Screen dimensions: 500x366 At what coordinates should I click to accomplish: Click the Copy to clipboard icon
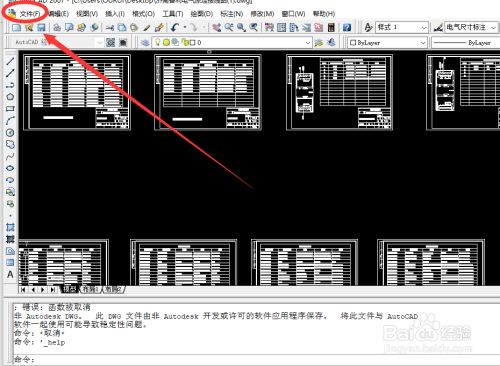(122, 27)
